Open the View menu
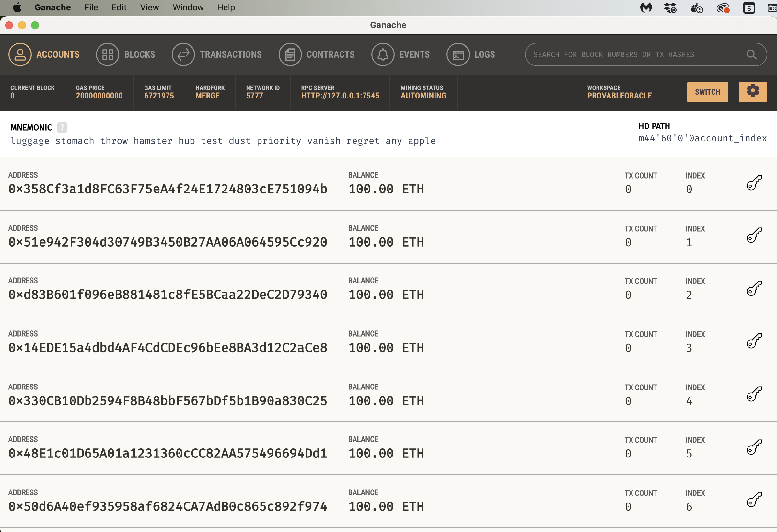The image size is (777, 532). [x=149, y=7]
